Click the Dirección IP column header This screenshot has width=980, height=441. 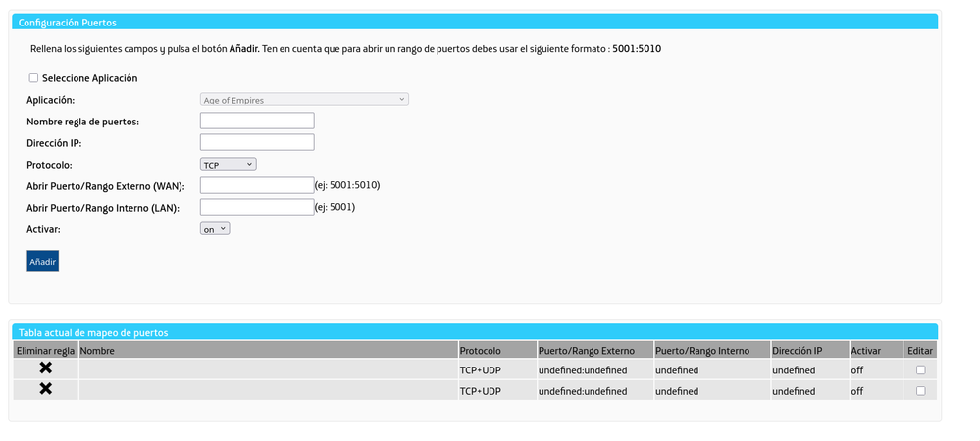pos(797,350)
